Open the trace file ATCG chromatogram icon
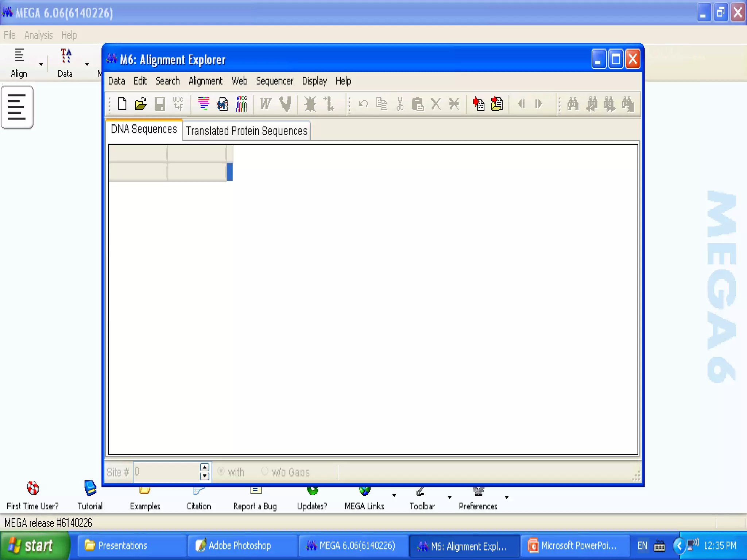747x560 pixels. click(242, 104)
